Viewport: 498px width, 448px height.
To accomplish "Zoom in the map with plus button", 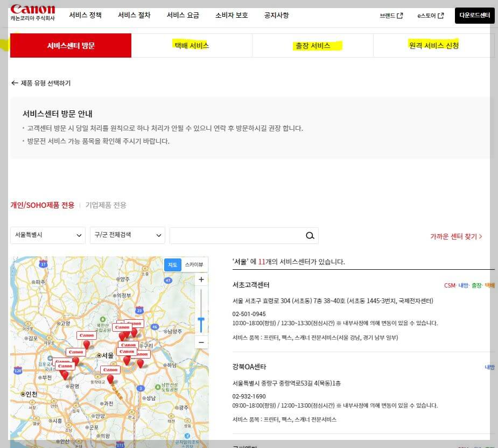I will click(x=201, y=279).
